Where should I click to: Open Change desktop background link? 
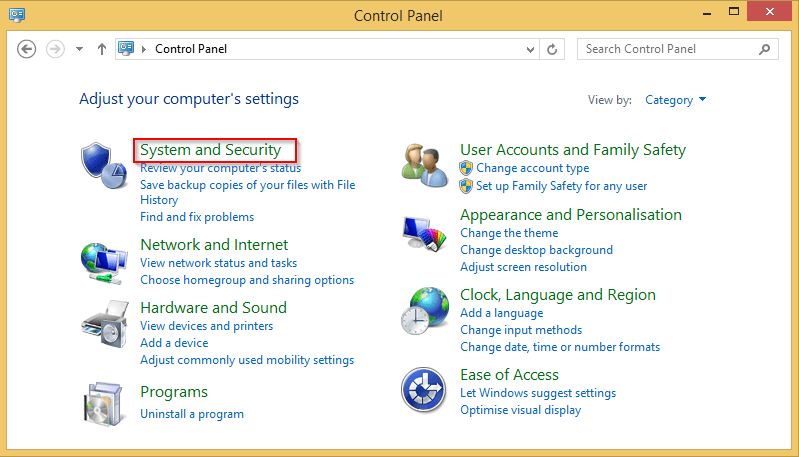pyautogui.click(x=536, y=250)
